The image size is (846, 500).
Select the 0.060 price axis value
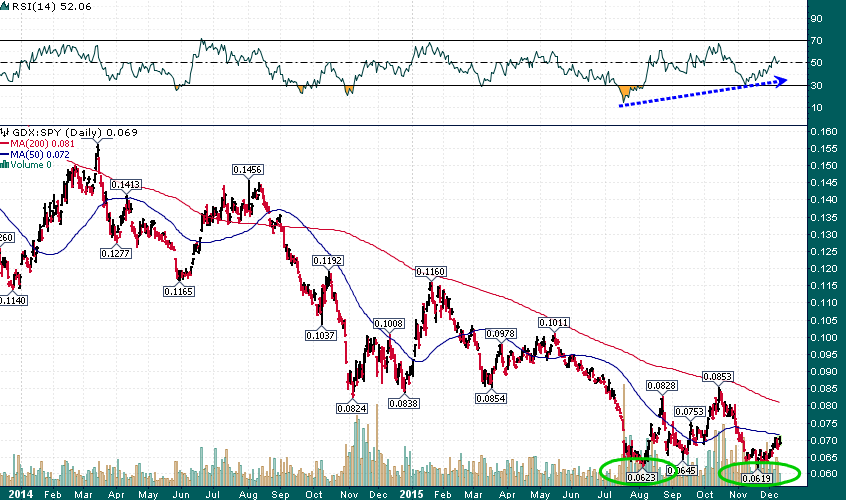[824, 474]
